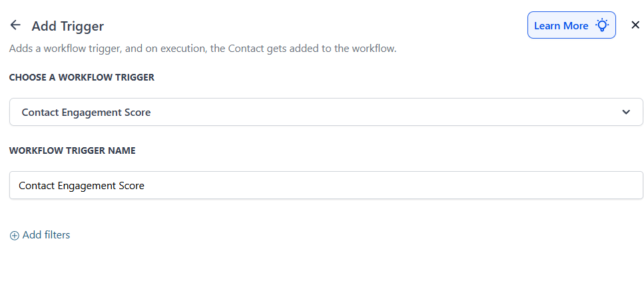
Task: Close the Add Trigger panel with X
Action: pyautogui.click(x=635, y=25)
